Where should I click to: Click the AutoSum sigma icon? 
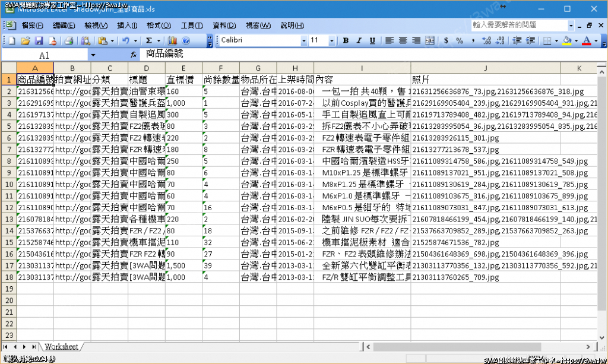(x=149, y=41)
